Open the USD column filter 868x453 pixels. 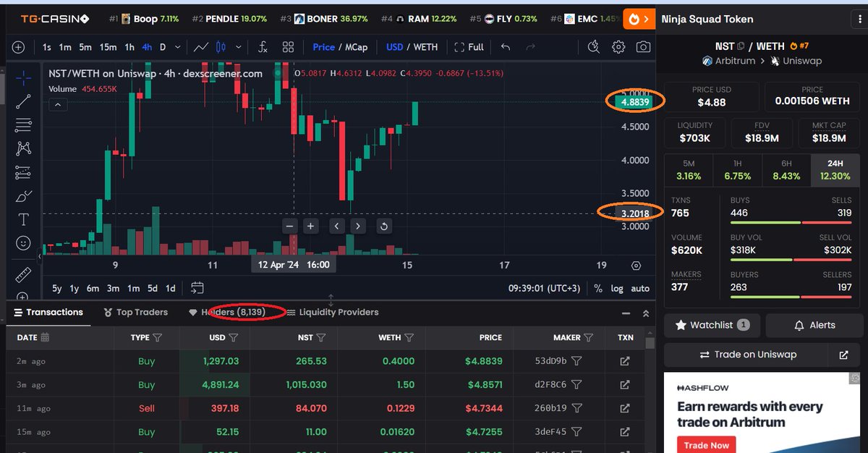click(234, 337)
